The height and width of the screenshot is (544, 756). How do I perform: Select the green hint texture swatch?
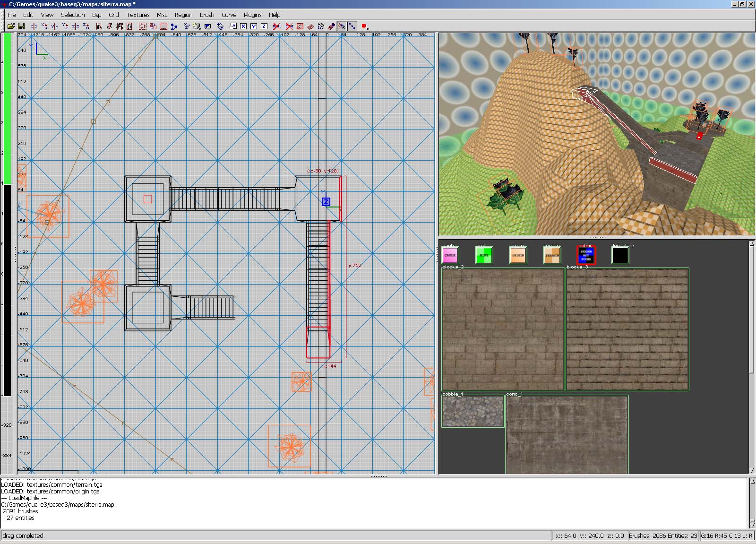484,255
